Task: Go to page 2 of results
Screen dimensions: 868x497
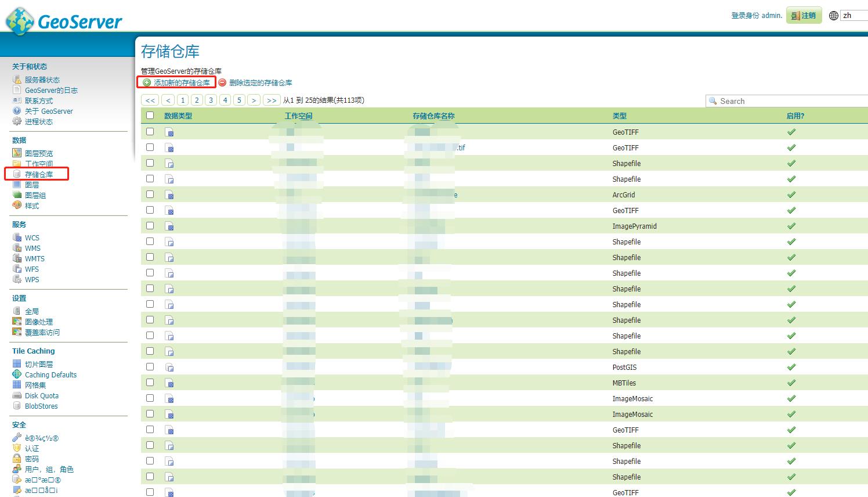Action: 197,100
